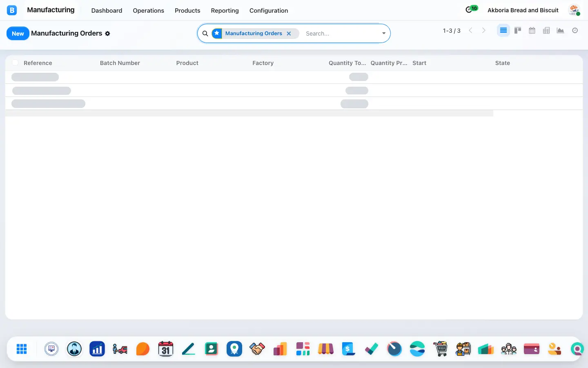The image size is (588, 368).
Task: Switch to graph view
Action: pos(561,30)
